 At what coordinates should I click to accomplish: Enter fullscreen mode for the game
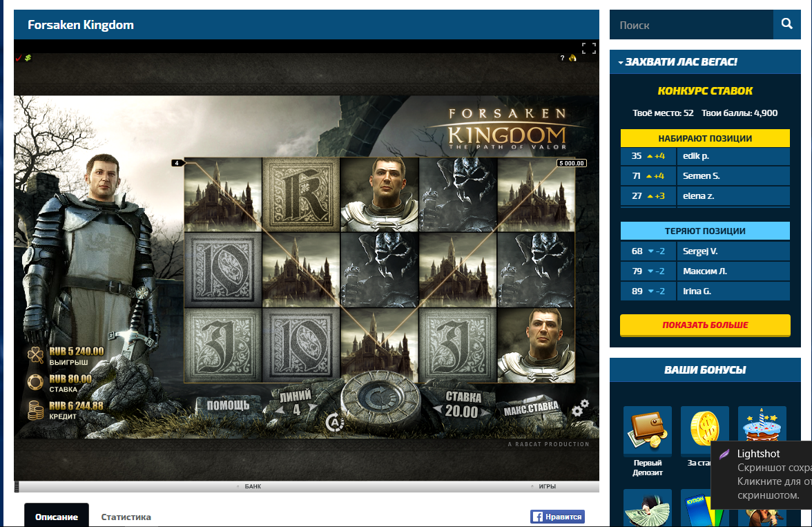589,48
